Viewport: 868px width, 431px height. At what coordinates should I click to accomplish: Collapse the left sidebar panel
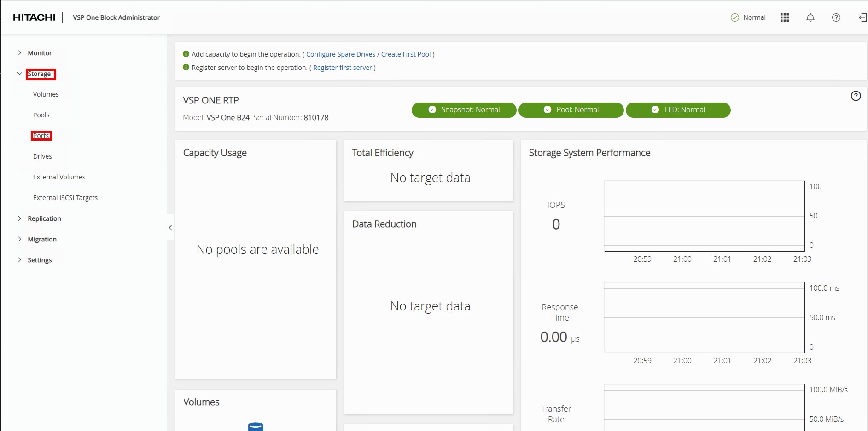click(x=170, y=227)
